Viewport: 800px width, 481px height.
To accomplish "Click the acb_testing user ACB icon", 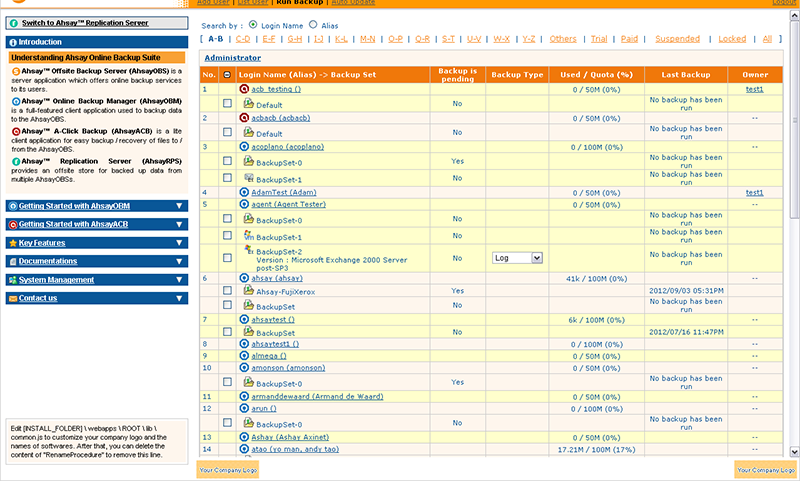I will 244,89.
